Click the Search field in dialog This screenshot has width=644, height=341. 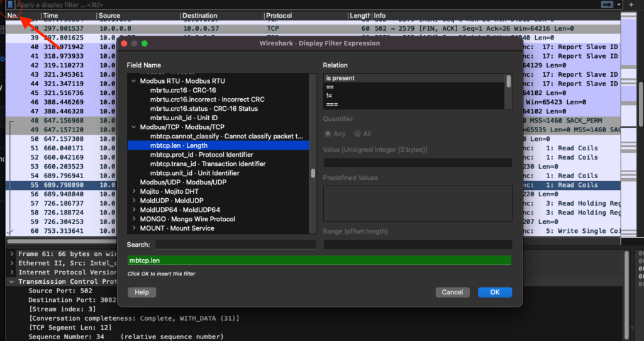tap(236, 245)
